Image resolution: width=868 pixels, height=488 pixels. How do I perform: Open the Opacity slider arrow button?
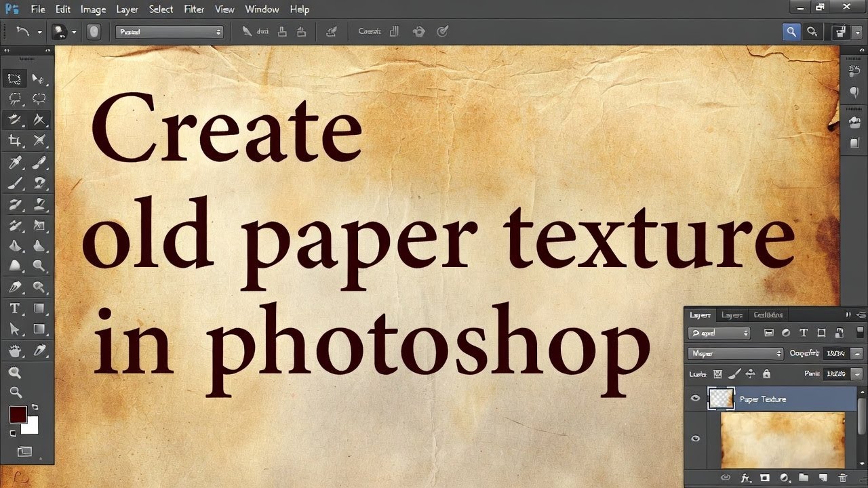point(857,353)
